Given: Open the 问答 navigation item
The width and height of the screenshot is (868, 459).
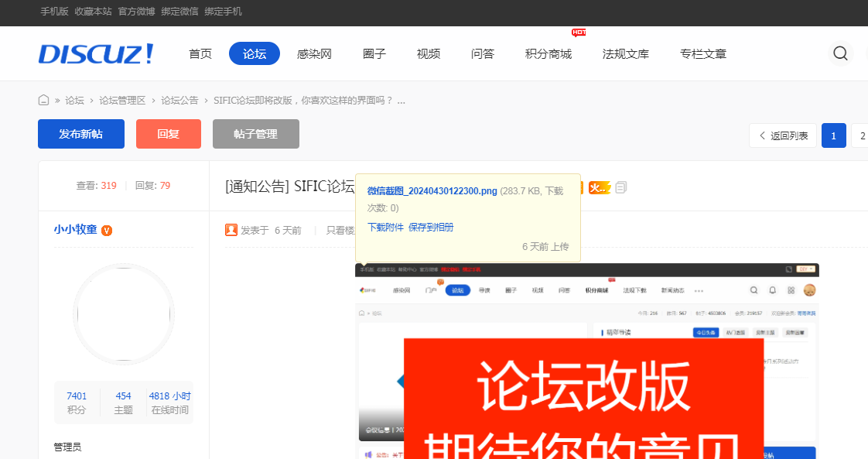Looking at the screenshot, I should tap(482, 53).
